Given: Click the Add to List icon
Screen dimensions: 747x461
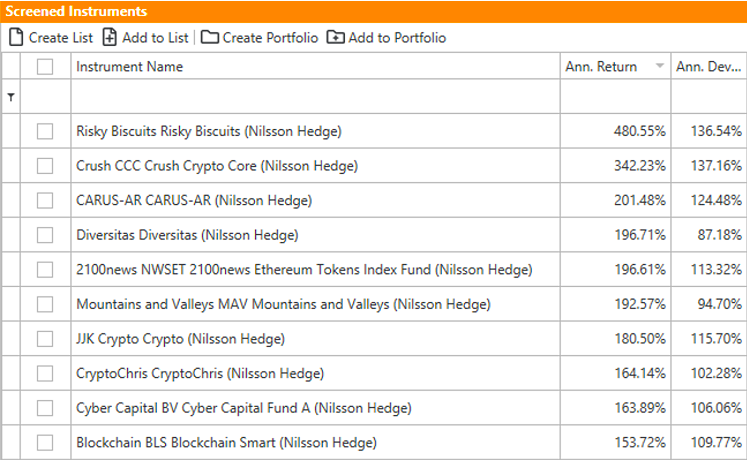Looking at the screenshot, I should coord(110,38).
